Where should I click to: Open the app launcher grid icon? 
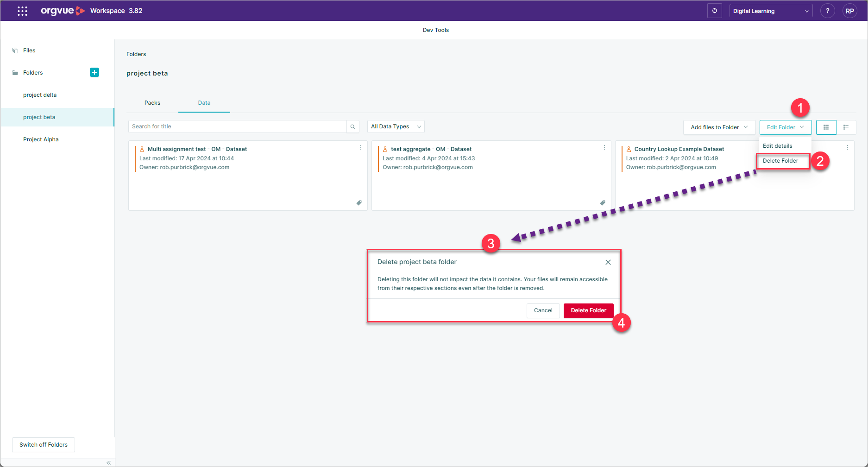[x=22, y=11]
